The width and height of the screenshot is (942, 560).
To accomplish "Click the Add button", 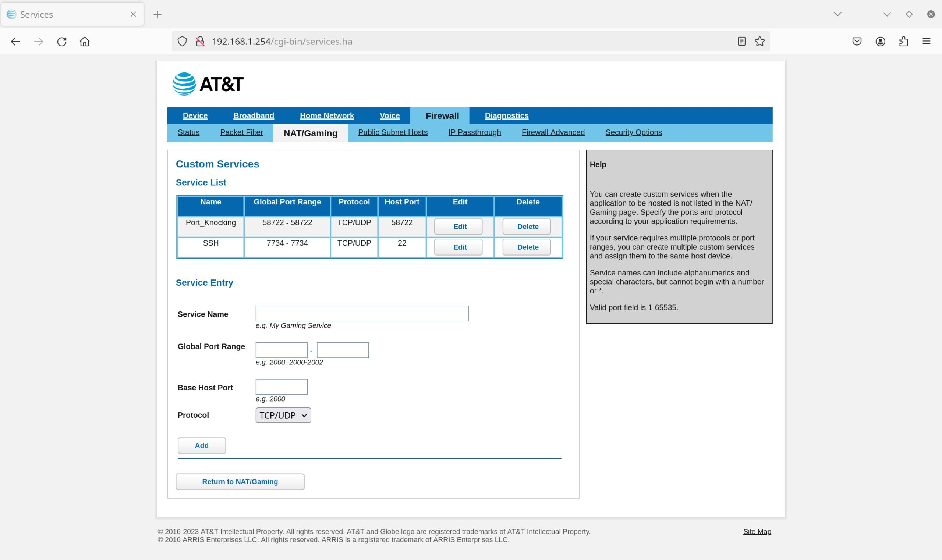I will tap(202, 446).
